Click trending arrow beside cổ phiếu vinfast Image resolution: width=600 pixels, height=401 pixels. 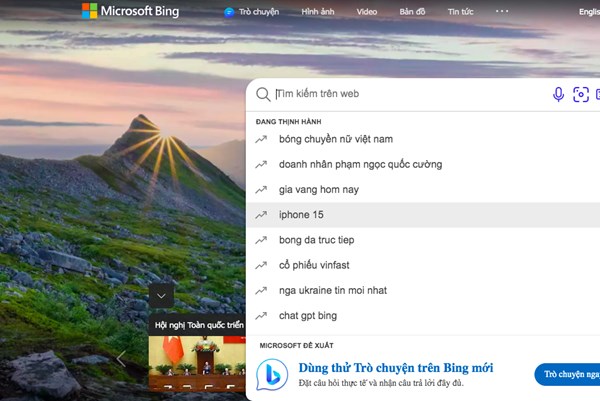pos(261,266)
